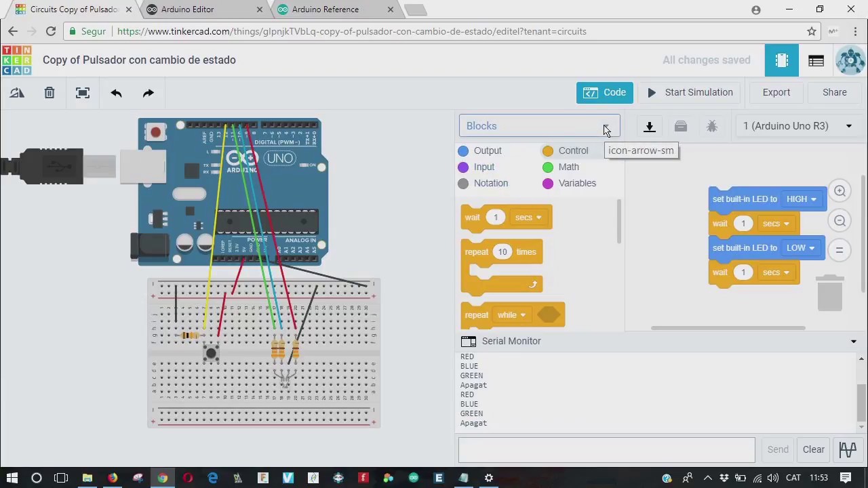Image resolution: width=868 pixels, height=488 pixels.
Task: Select the Control block category
Action: pyautogui.click(x=566, y=150)
